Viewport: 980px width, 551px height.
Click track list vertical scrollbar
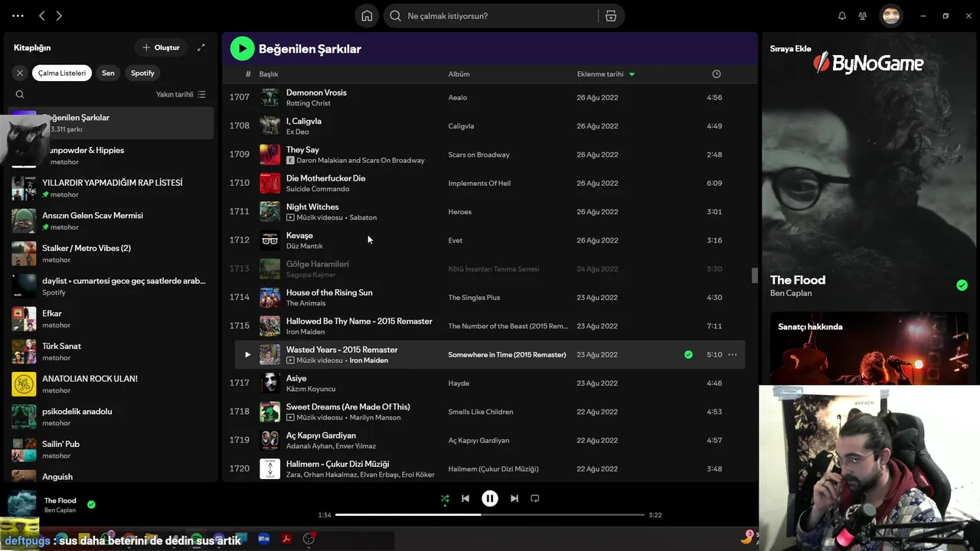click(x=754, y=275)
